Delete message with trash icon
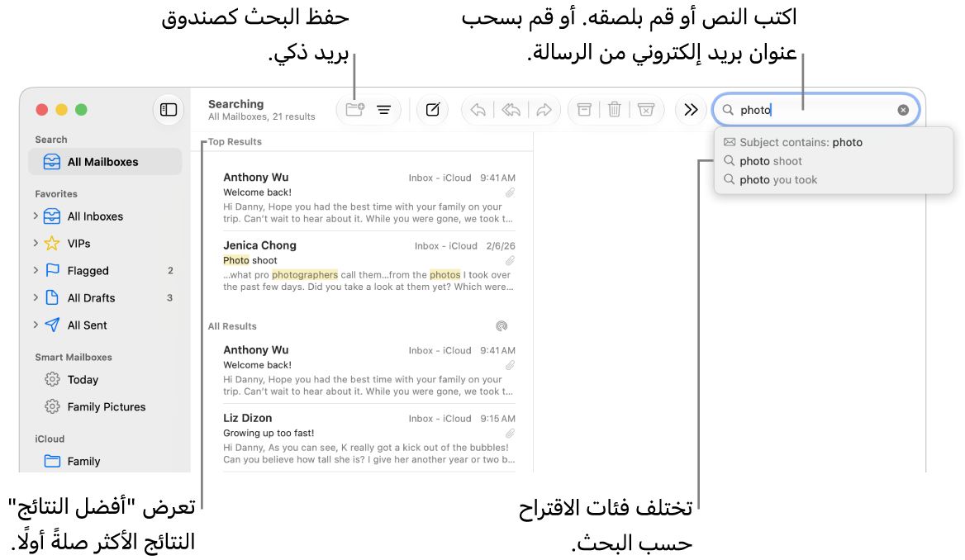965x560 pixels. (x=614, y=110)
